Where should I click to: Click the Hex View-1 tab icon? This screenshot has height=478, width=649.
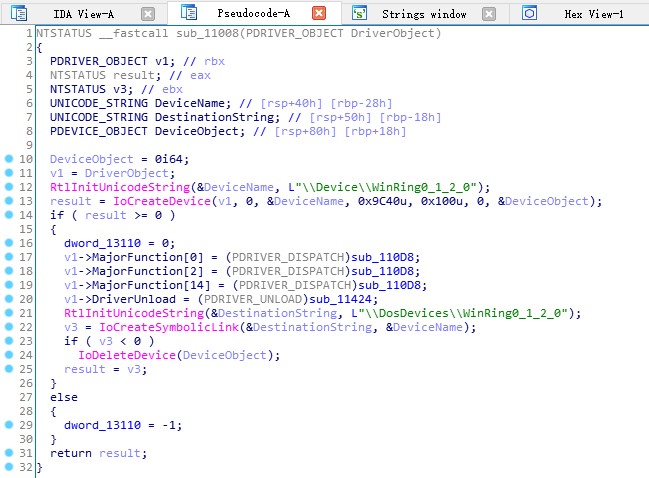click(530, 14)
